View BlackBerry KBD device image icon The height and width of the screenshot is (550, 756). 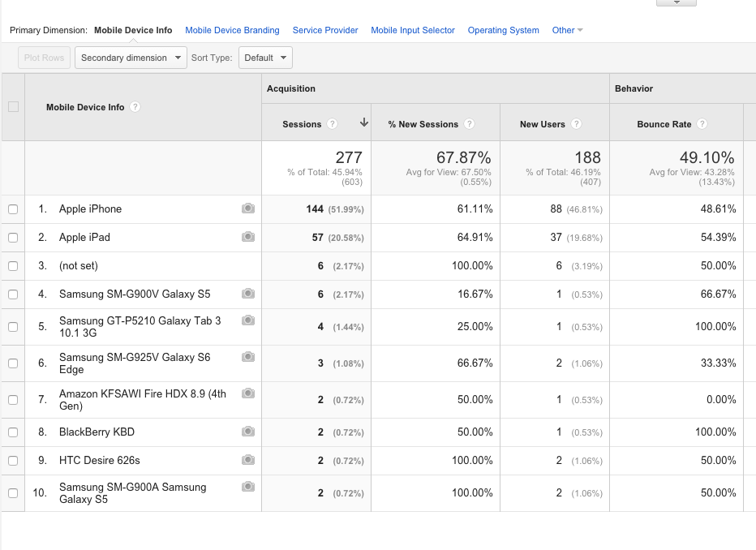(248, 432)
